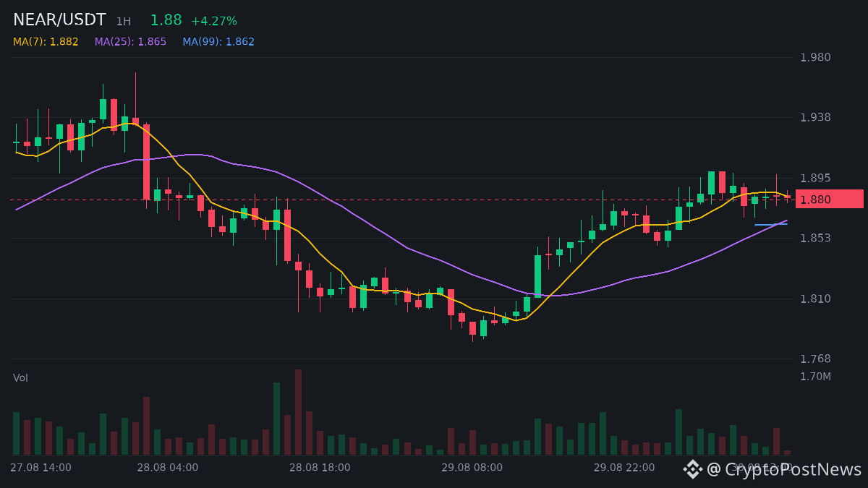
Task: Click the 1.768 price axis label
Action: [815, 359]
